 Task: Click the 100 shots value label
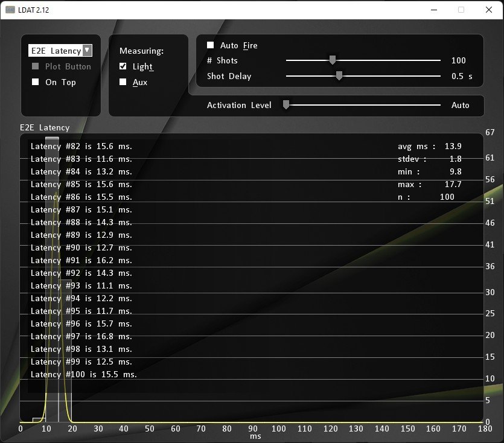tap(458, 60)
